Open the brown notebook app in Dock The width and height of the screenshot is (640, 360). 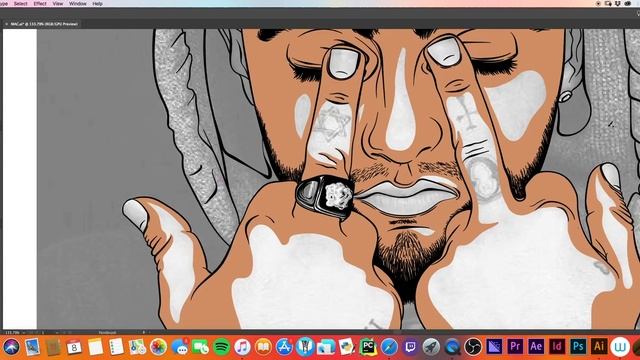pos(53,347)
